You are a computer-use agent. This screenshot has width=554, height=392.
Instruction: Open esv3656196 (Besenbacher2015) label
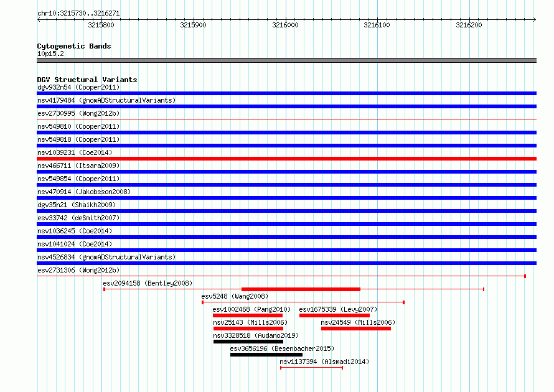[282, 348]
